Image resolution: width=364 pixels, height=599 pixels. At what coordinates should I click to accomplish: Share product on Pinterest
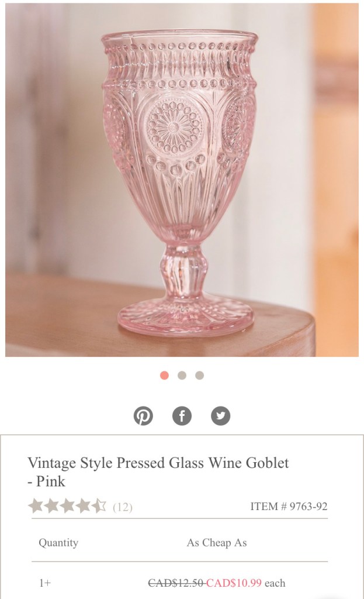tap(144, 416)
